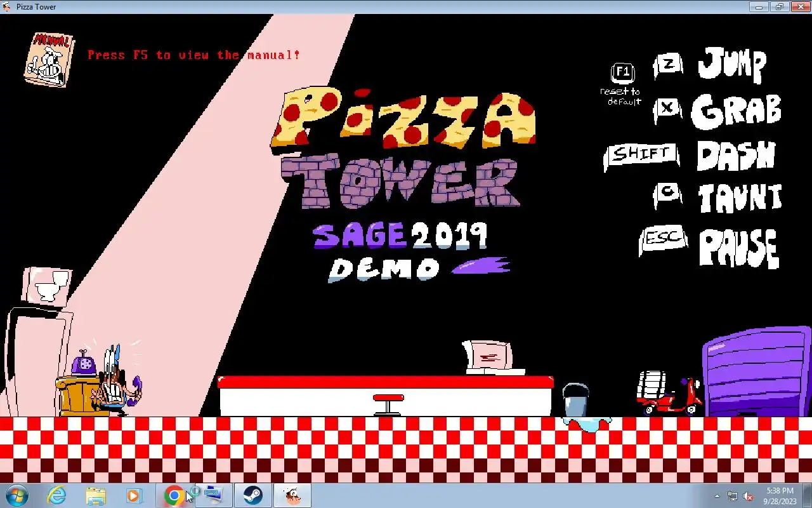The image size is (812, 508).
Task: Select the X key binding for Grab
Action: tap(667, 109)
